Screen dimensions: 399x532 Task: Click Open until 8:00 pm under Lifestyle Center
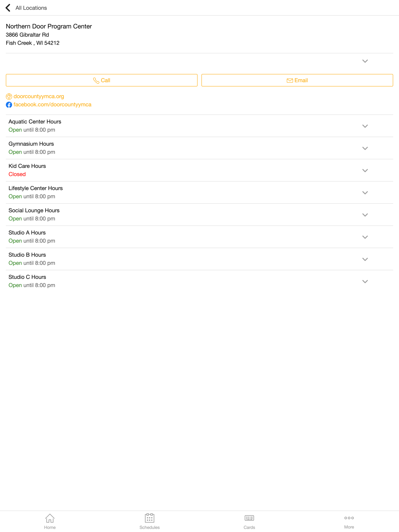coord(32,196)
